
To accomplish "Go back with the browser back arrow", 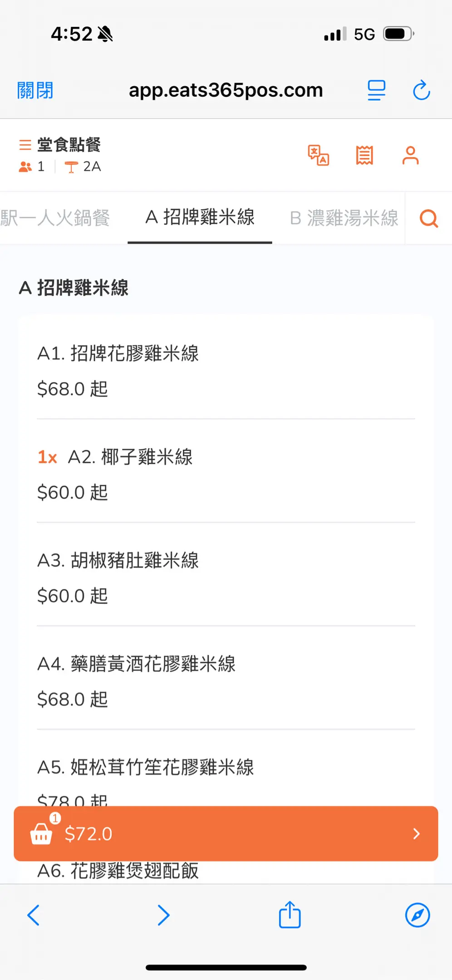I will [x=34, y=915].
